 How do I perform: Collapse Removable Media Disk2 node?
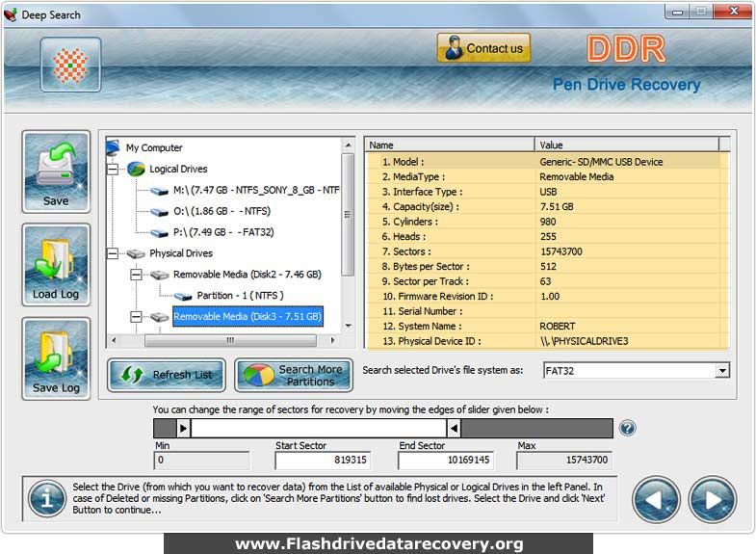[x=137, y=275]
